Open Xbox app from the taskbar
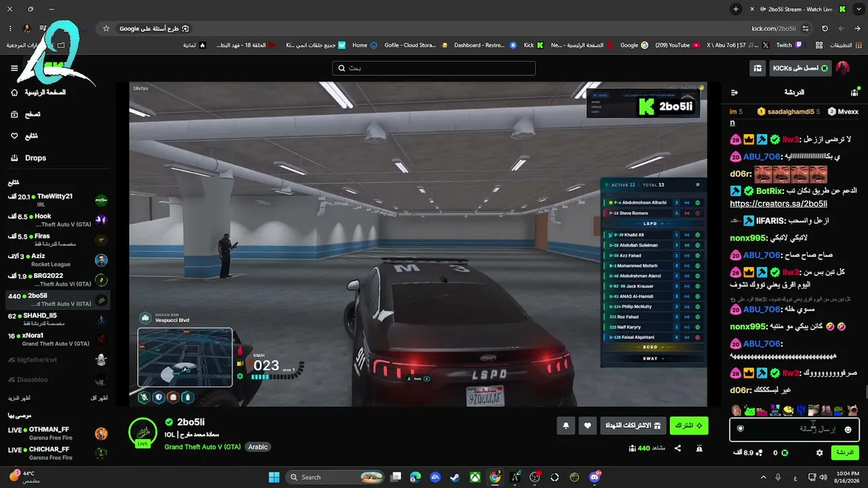This screenshot has width=868, height=488. pos(475,477)
